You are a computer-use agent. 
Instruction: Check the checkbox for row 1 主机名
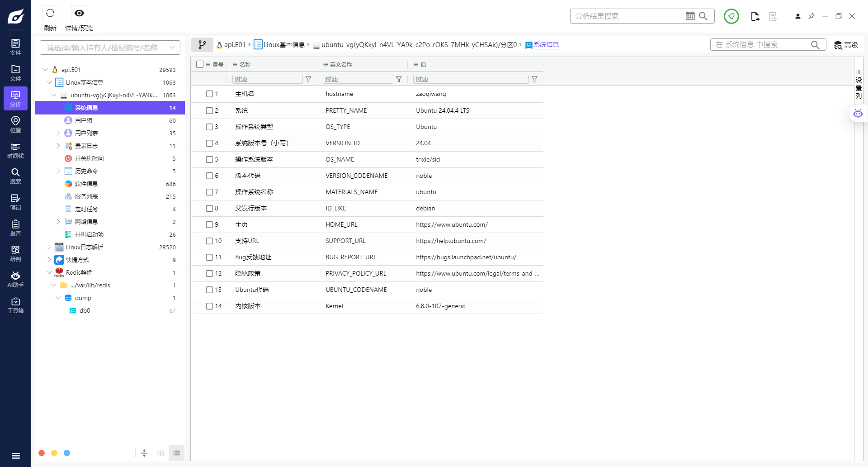coord(209,94)
